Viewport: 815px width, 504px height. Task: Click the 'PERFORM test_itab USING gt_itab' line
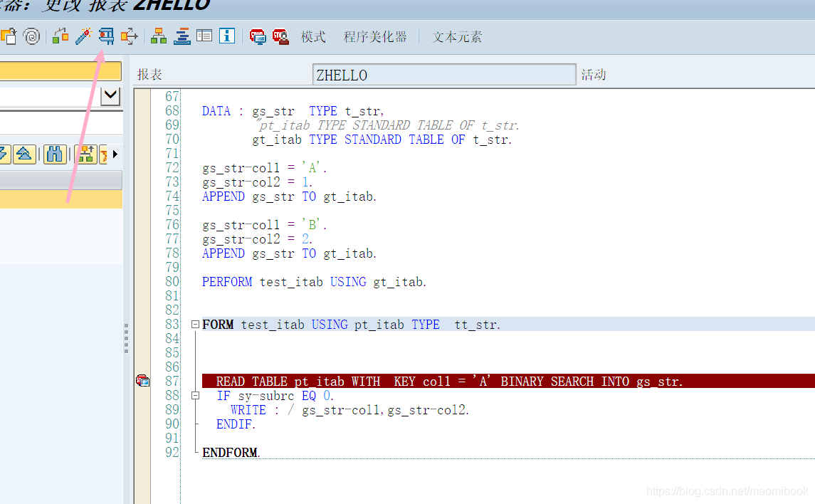(314, 282)
